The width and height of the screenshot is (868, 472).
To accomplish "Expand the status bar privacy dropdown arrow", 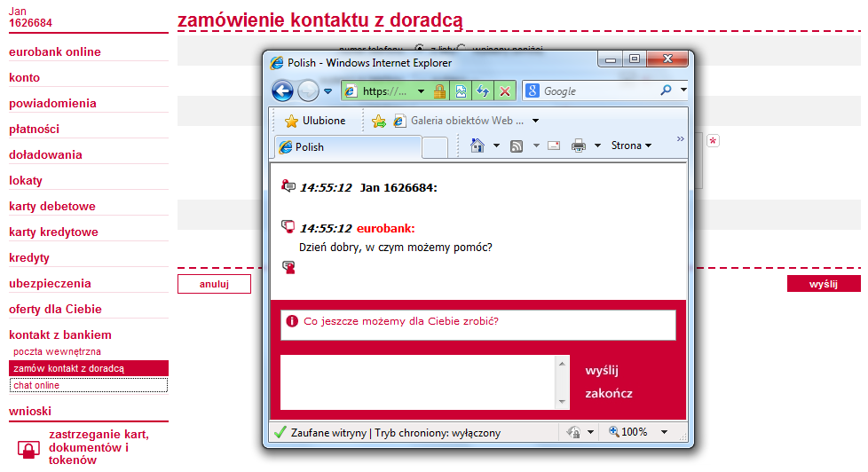I will [591, 432].
